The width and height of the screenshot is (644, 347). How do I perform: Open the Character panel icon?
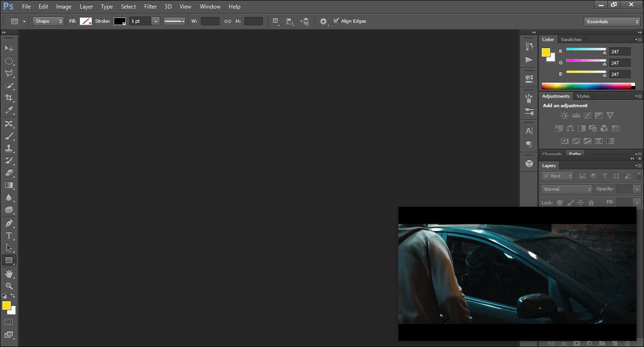(529, 131)
